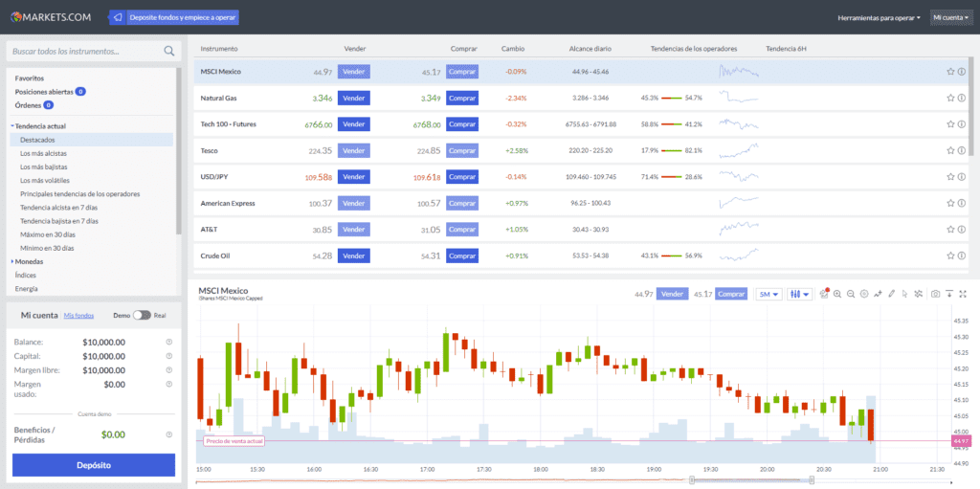Click add indicator line icon
The width and height of the screenshot is (980, 489).
click(x=879, y=294)
